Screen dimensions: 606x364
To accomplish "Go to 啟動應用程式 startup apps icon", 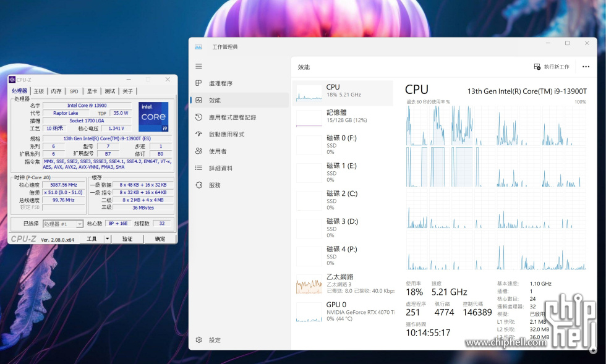I will point(198,134).
